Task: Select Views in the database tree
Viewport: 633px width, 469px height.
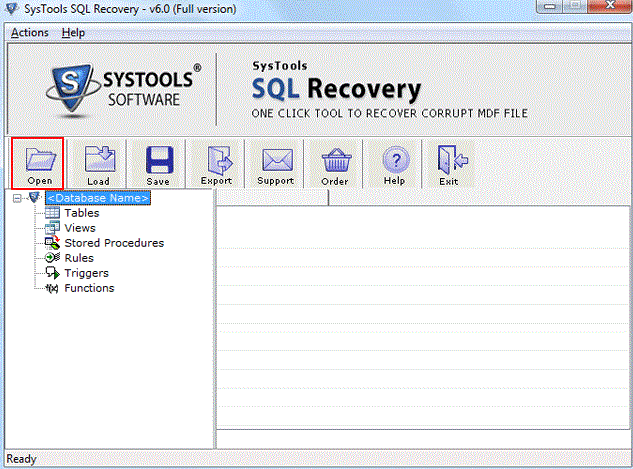Action: [80, 228]
